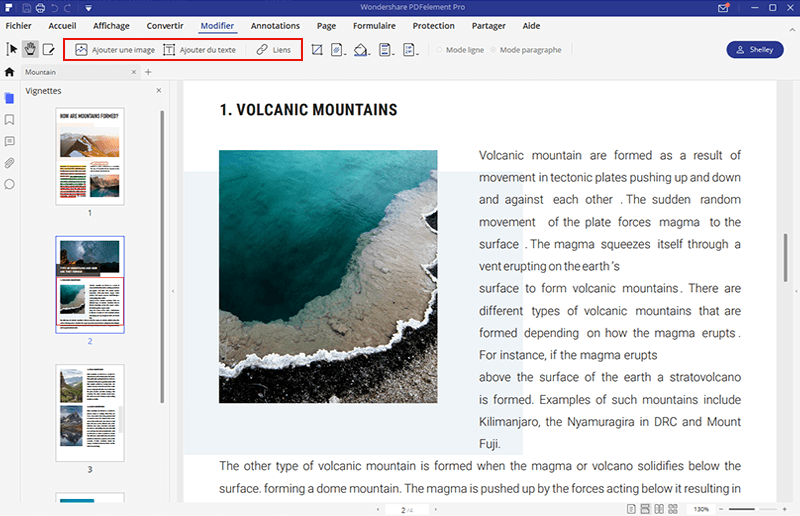Screen dimensions: 800x516
Task: Click the crop page tool icon
Action: coord(317,49)
